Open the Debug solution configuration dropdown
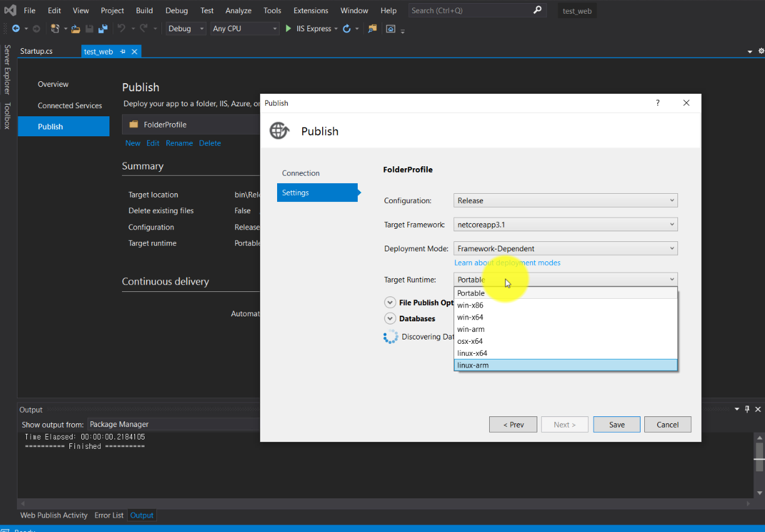Image resolution: width=765 pixels, height=532 pixels. pyautogui.click(x=186, y=29)
